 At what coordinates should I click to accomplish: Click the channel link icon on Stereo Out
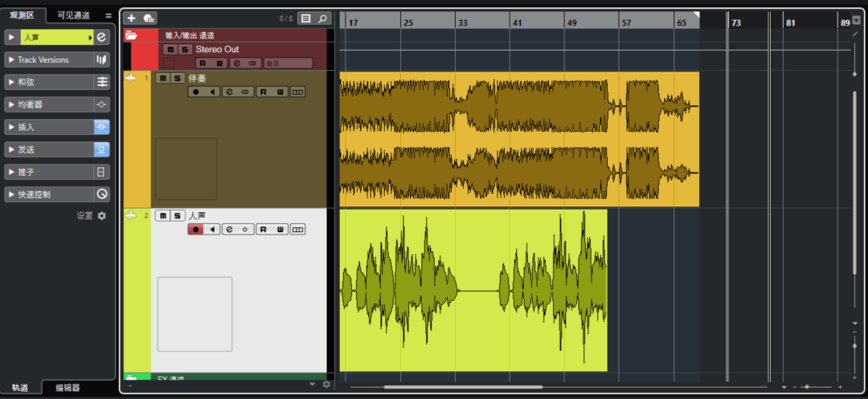(252, 63)
